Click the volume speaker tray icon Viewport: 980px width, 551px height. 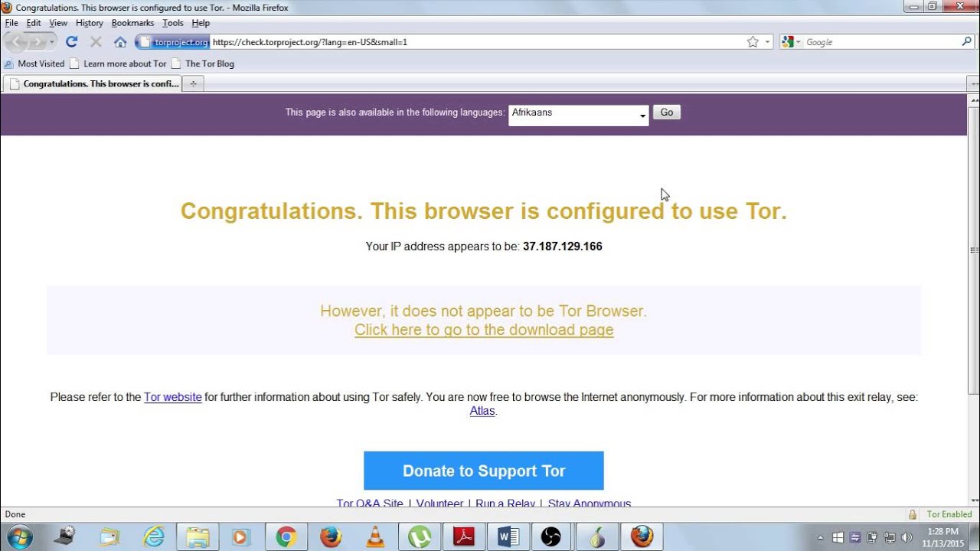906,537
